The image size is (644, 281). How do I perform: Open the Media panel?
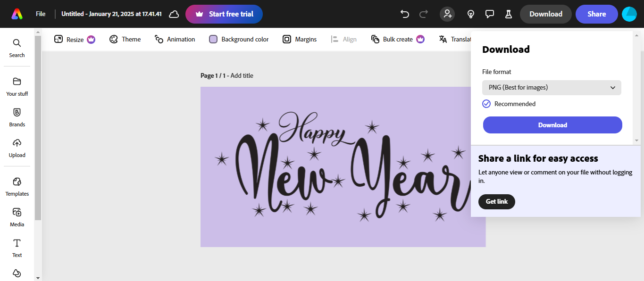coord(17,217)
